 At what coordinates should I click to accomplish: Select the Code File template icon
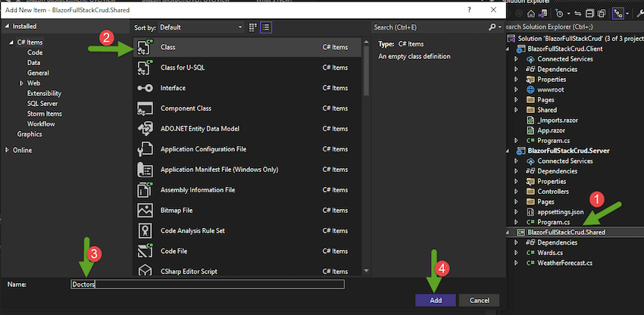(145, 251)
